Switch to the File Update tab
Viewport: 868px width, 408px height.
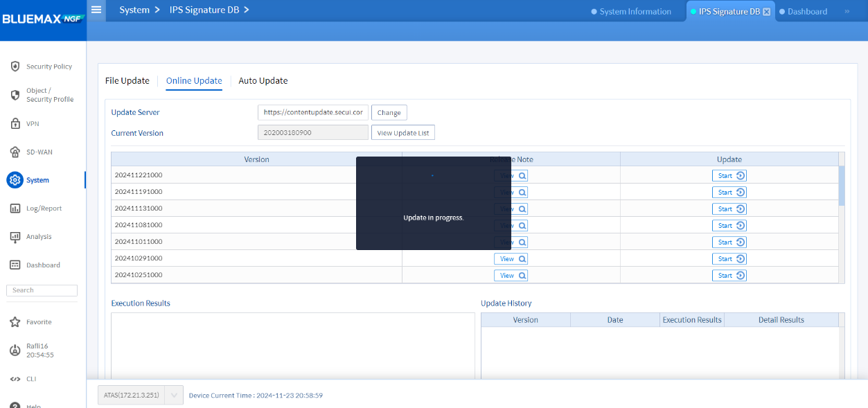[127, 81]
